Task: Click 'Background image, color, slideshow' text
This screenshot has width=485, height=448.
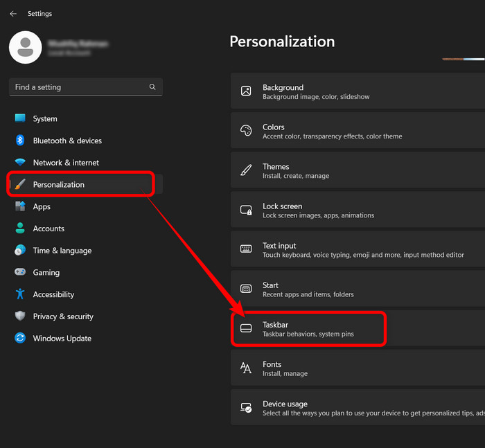Action: (316, 97)
